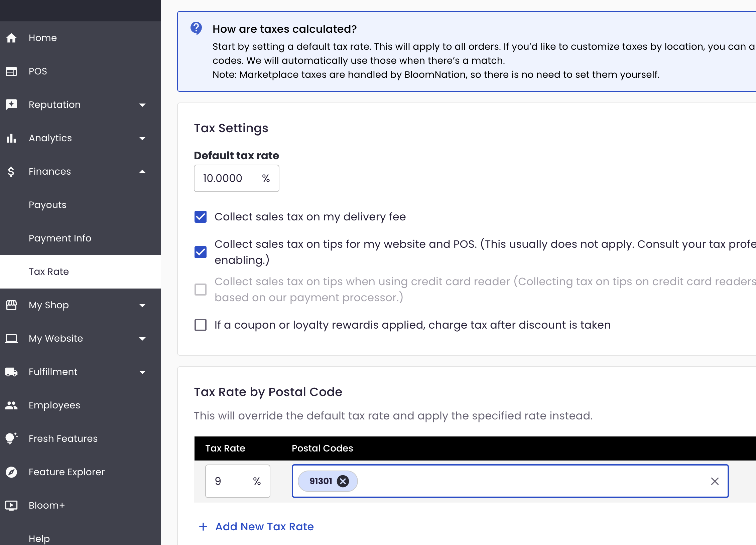
Task: Click the Fulfillment truck icon
Action: (11, 372)
